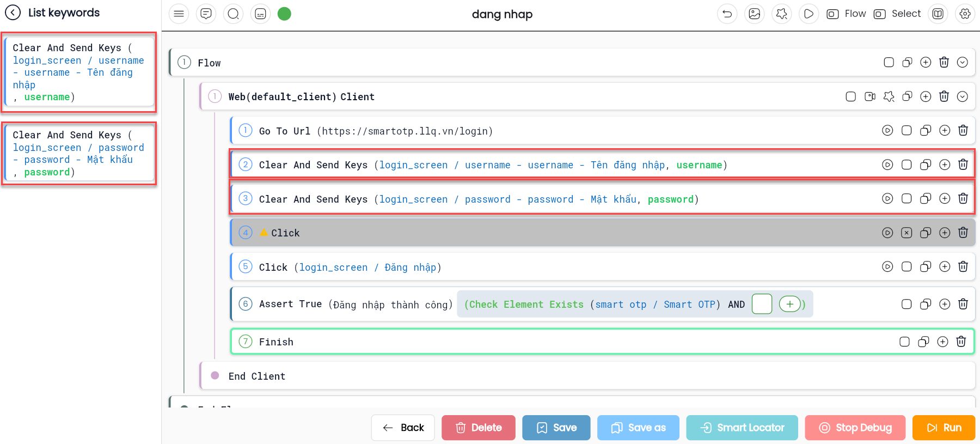Viewport: 980px width, 444px height.
Task: Select the password keyword card in left list
Action: click(79, 153)
